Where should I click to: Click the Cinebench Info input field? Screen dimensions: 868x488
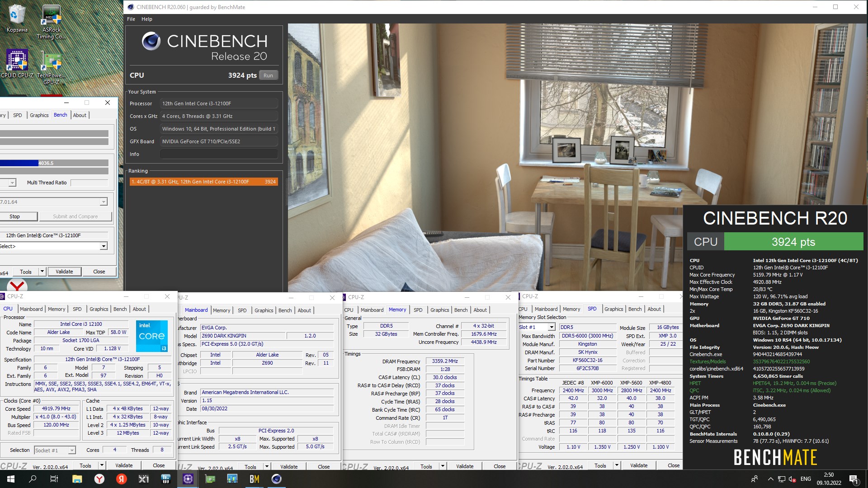(x=218, y=154)
